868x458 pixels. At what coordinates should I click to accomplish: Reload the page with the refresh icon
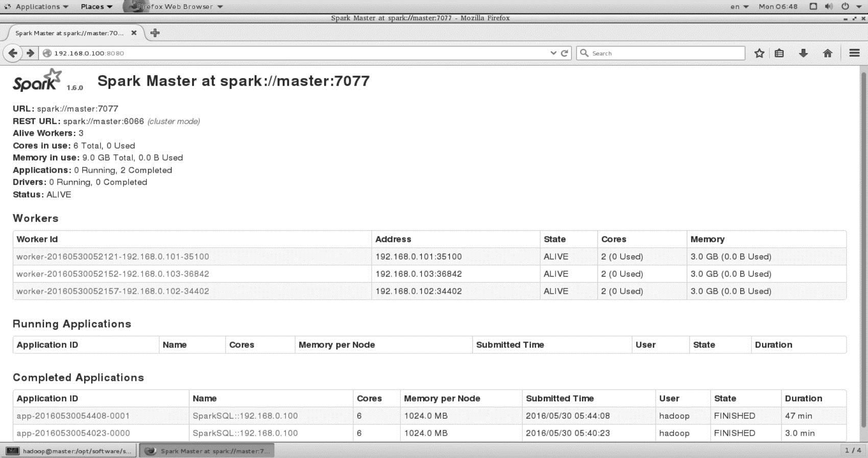(565, 53)
